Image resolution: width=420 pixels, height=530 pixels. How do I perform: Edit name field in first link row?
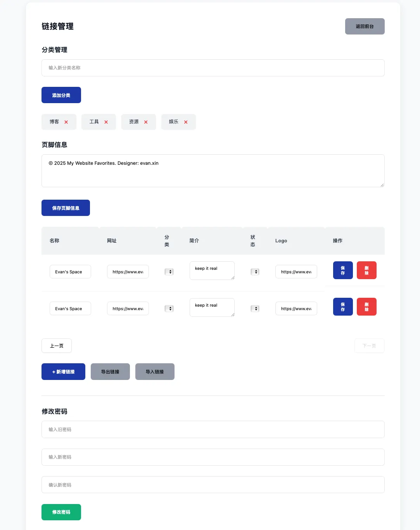click(70, 272)
